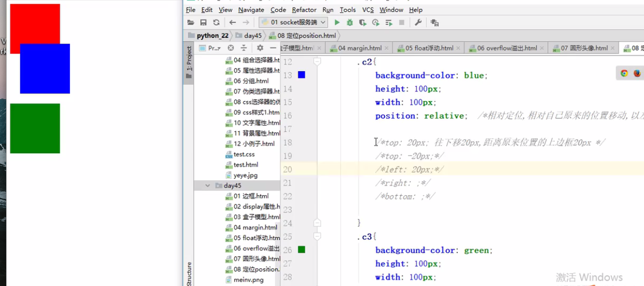
Task: Open the Edit menu
Action: pyautogui.click(x=207, y=10)
